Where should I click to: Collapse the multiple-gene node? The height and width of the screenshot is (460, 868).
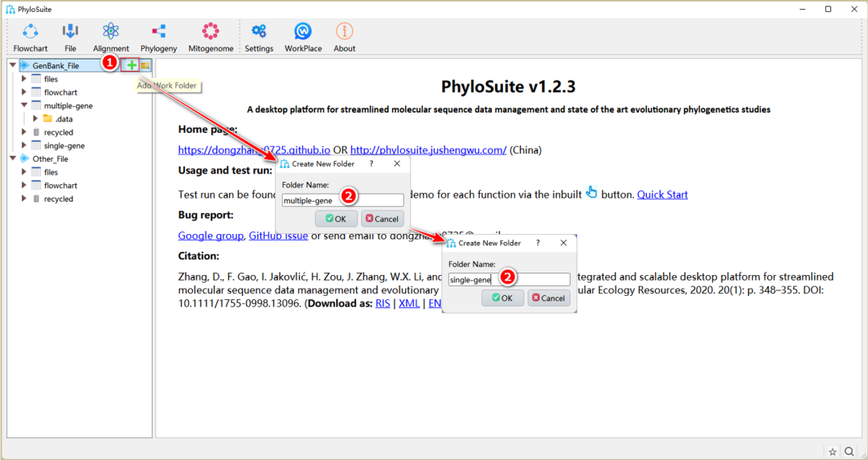24,105
